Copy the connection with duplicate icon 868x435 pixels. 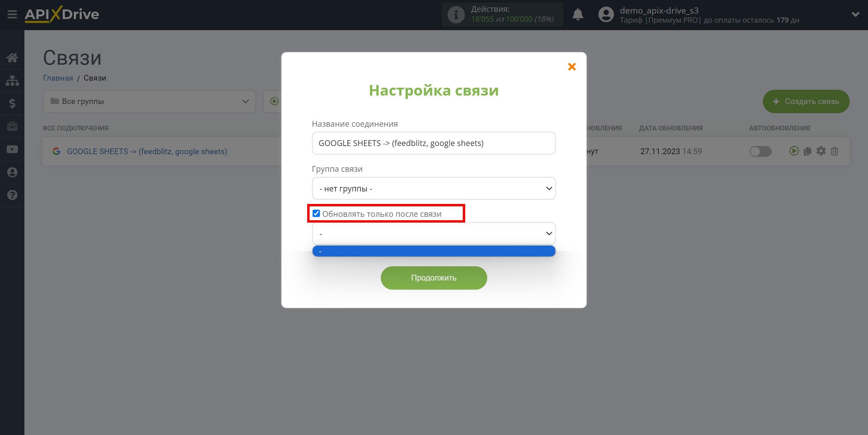pos(807,151)
